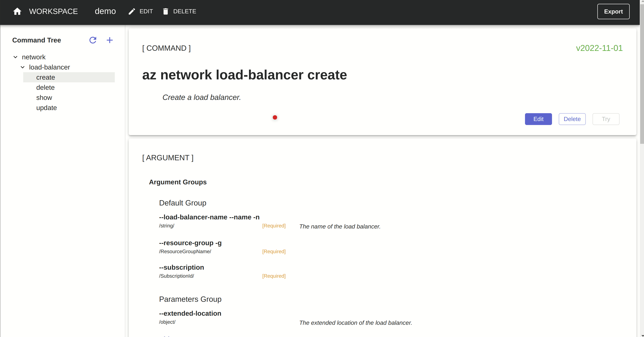The width and height of the screenshot is (644, 337).
Task: Click the Parameters Group heading
Action: (190, 299)
